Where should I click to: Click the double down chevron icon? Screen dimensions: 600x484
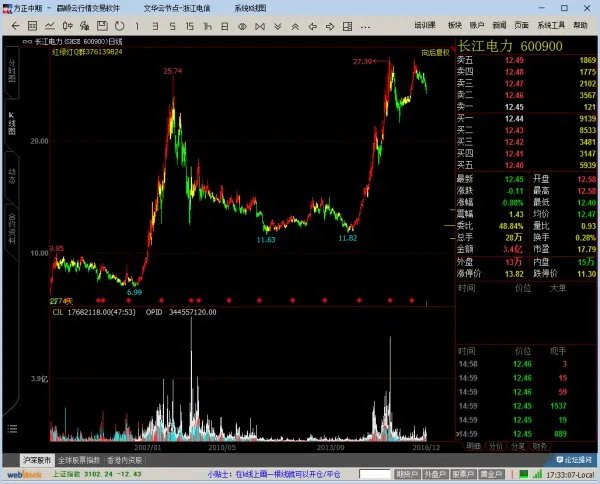[x=278, y=26]
